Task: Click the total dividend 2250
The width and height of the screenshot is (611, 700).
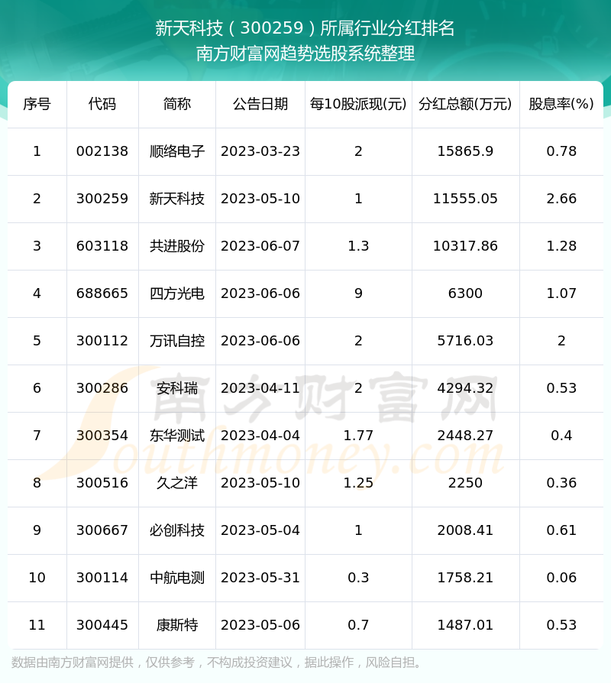Action: pos(465,483)
